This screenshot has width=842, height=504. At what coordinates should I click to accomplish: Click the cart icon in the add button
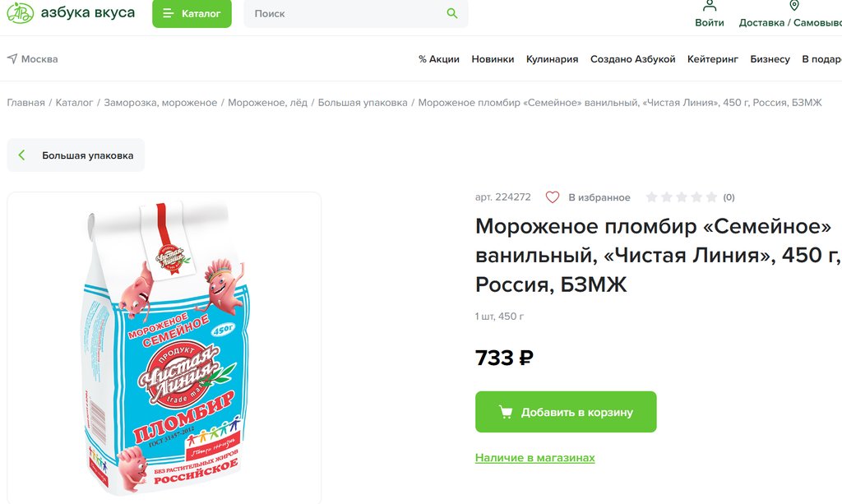[505, 412]
